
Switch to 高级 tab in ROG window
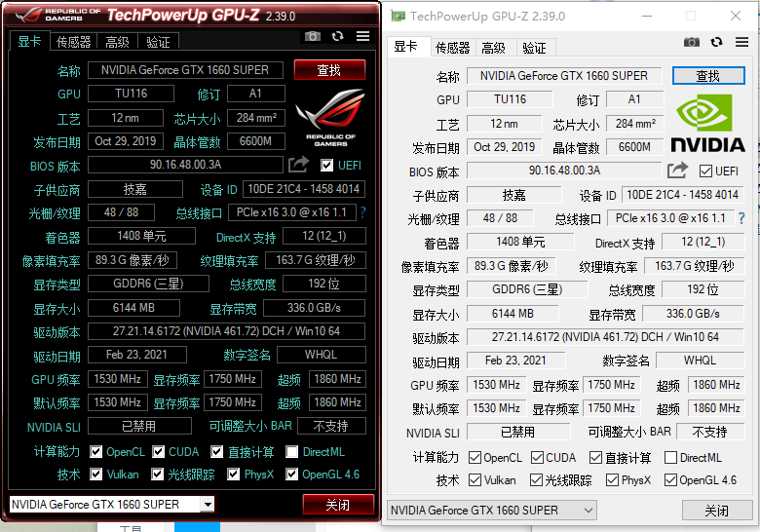pyautogui.click(x=117, y=42)
